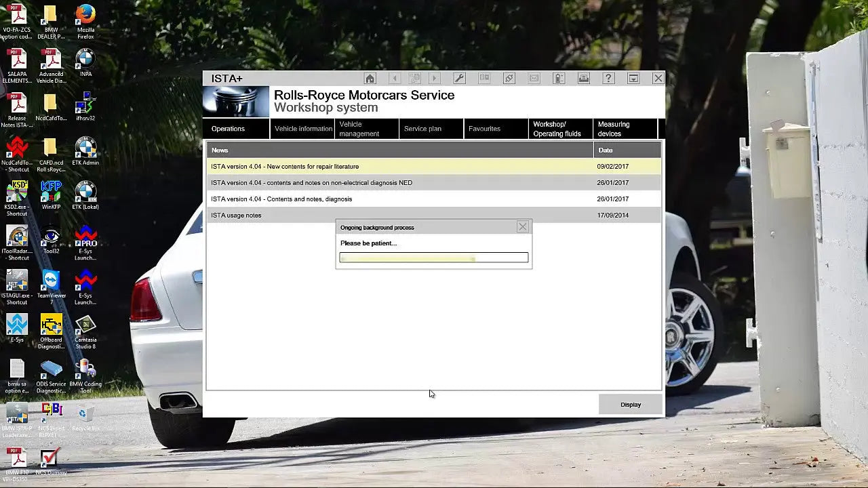Viewport: 868px width, 488px height.
Task: Click the Display button
Action: (630, 404)
